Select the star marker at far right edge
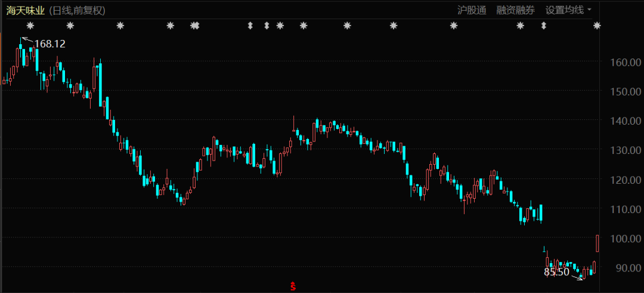 597,26
